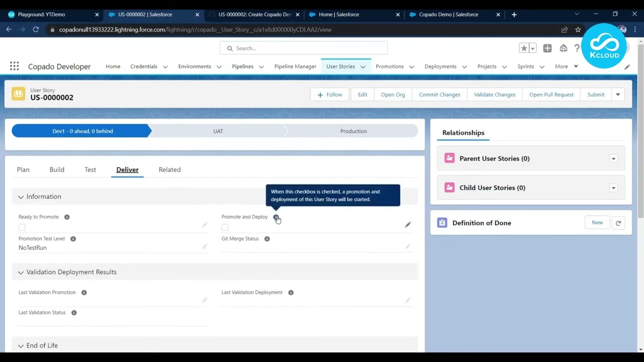Click the browser back arrow

pyautogui.click(x=9, y=30)
